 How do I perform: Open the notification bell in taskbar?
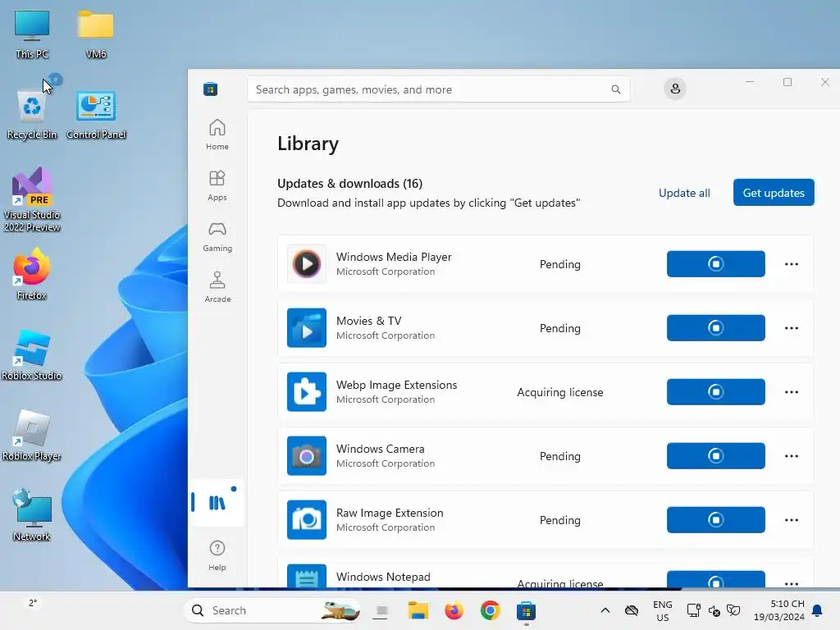click(817, 610)
